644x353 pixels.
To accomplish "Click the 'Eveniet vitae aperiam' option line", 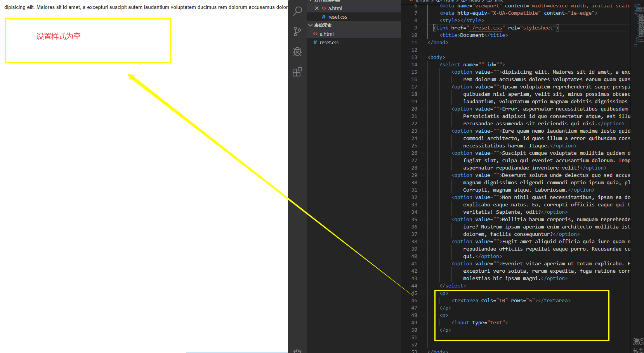I will click(x=541, y=263).
